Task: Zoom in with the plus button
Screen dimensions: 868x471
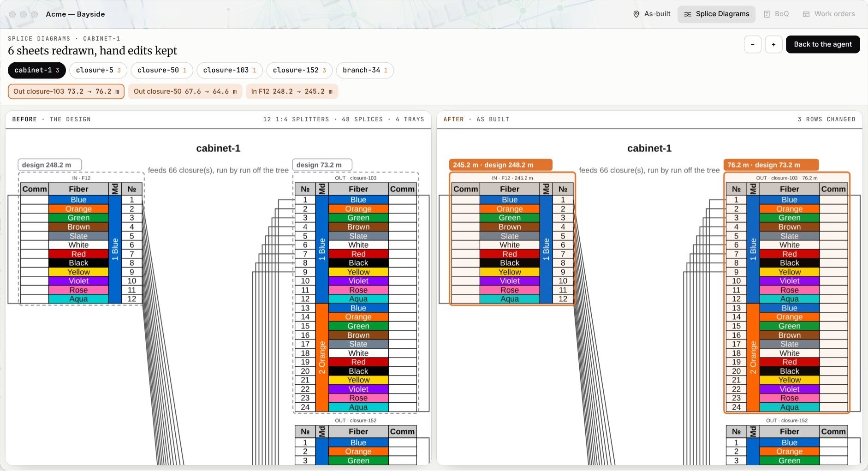Action: coord(774,44)
